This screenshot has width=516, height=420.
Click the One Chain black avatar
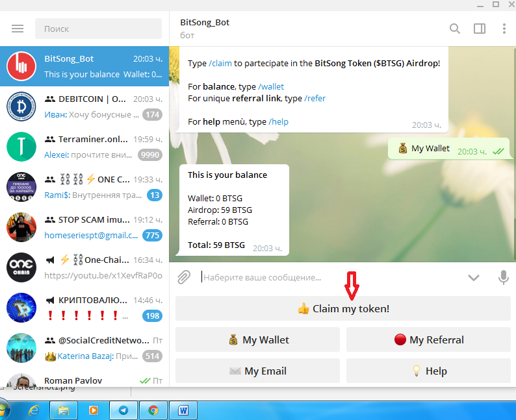[x=21, y=267]
